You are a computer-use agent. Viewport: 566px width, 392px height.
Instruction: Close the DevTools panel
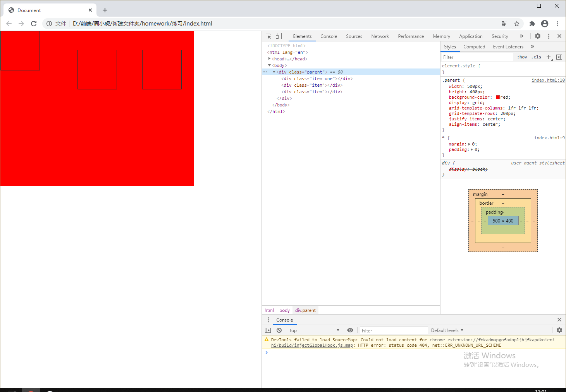(559, 36)
